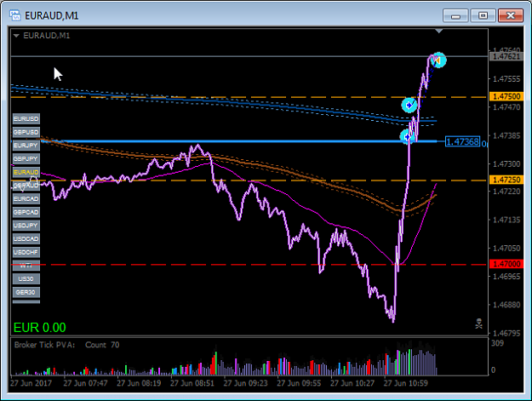The width and height of the screenshot is (532, 401).
Task: Click the 27 Jun 2017 date label
Action: 31,383
